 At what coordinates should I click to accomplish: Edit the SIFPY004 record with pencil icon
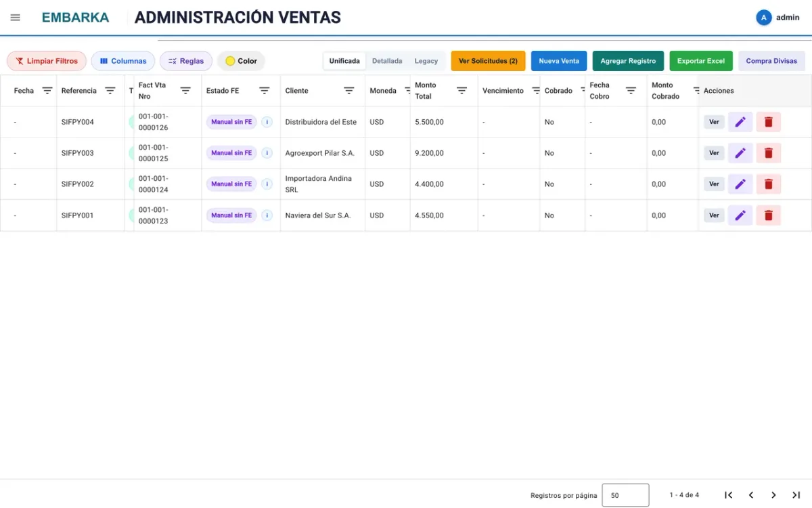[x=740, y=122]
